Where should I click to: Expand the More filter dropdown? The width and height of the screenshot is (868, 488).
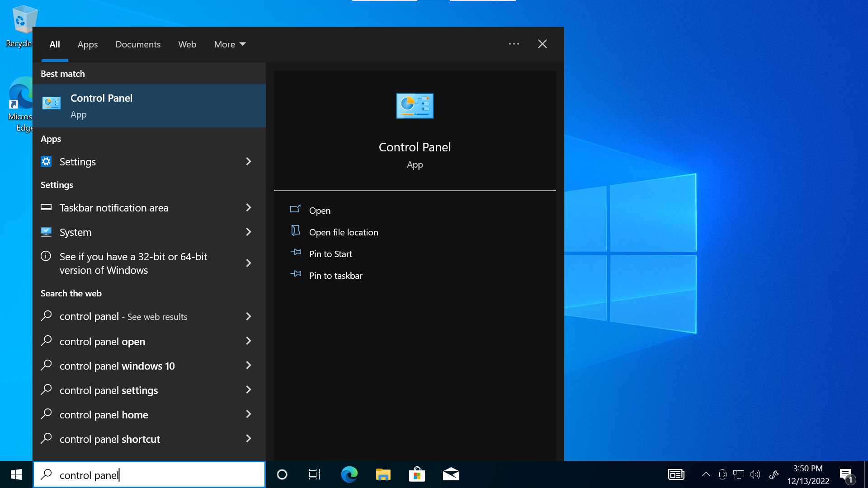pyautogui.click(x=230, y=44)
